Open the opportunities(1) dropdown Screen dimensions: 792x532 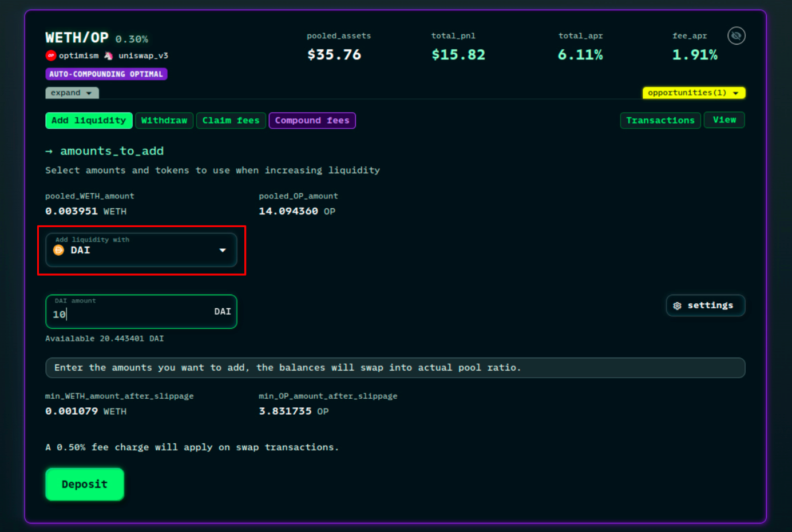[x=693, y=93]
